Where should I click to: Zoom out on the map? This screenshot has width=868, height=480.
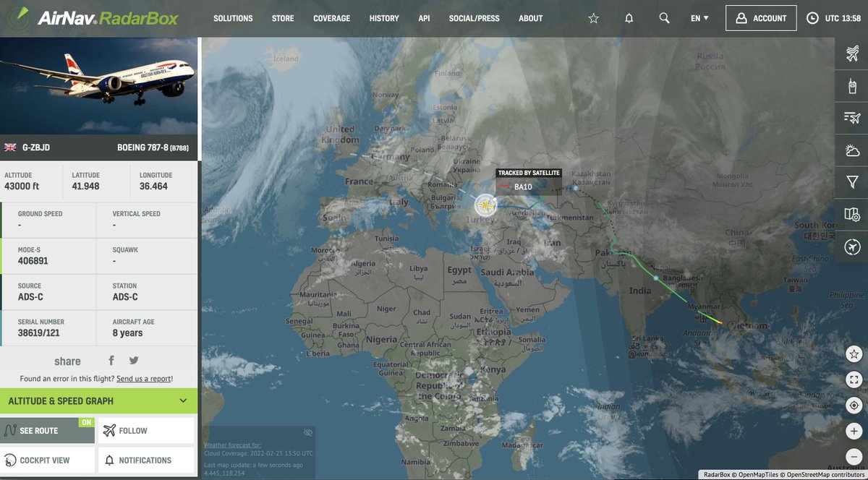click(x=854, y=457)
